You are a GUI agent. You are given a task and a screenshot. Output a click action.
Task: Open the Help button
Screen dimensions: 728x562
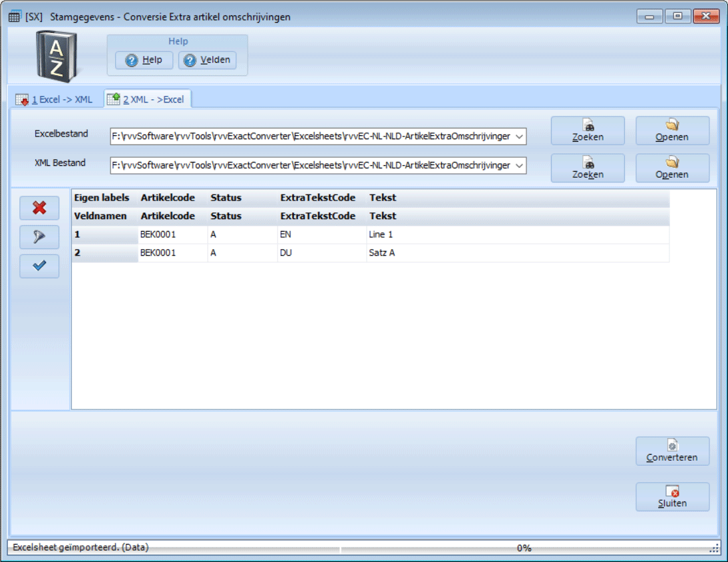144,60
